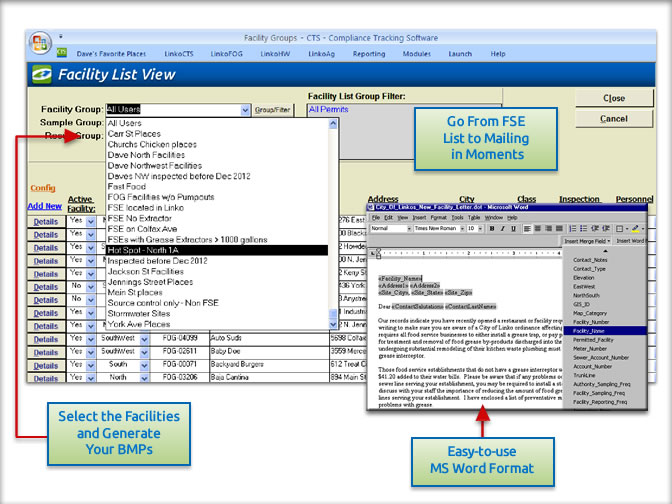Image resolution: width=672 pixels, height=504 pixels.
Task: Open the Launch menu
Action: click(460, 54)
